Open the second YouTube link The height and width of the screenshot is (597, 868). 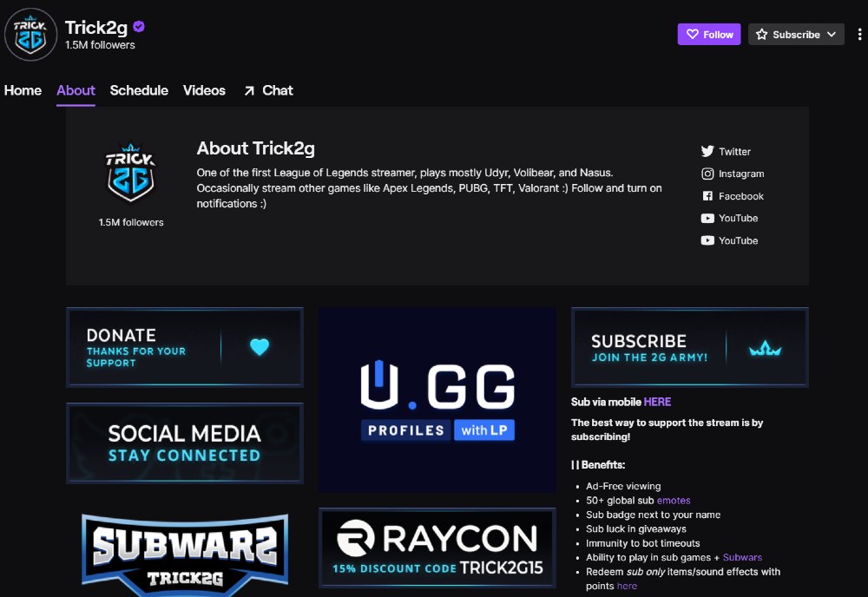point(738,240)
